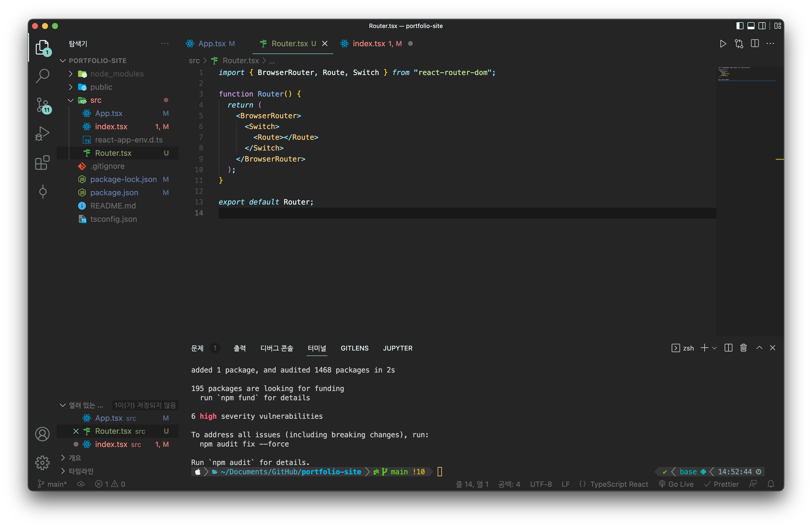Open the new terminal launch profile dropdown
Viewport: 812px width, 528px height.
click(x=714, y=348)
